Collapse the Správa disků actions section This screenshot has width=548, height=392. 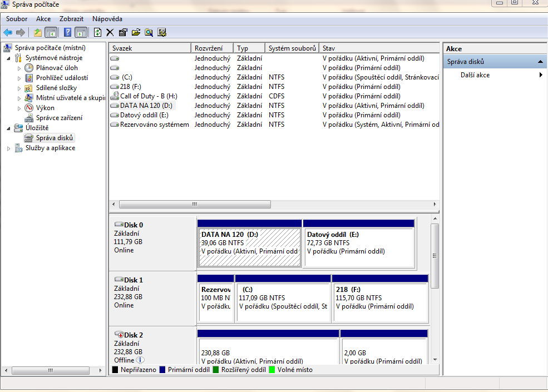540,62
